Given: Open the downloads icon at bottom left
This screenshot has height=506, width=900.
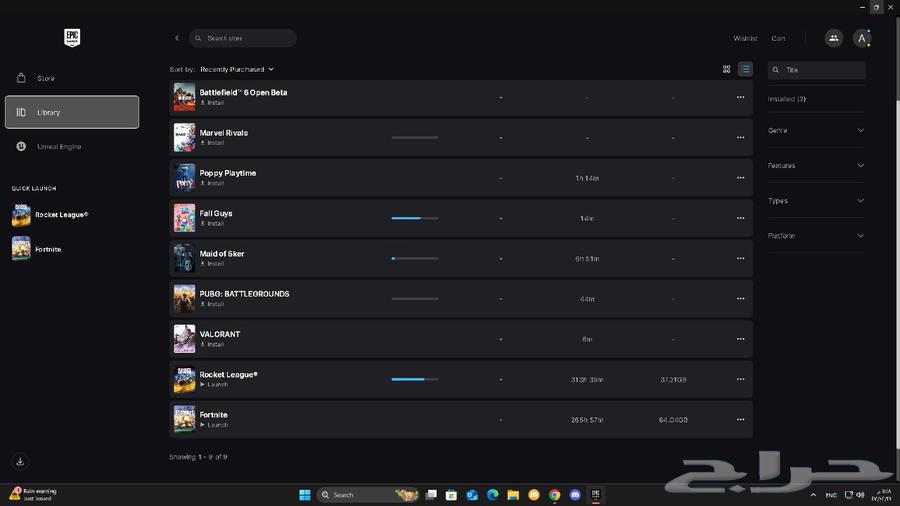Looking at the screenshot, I should click(20, 461).
